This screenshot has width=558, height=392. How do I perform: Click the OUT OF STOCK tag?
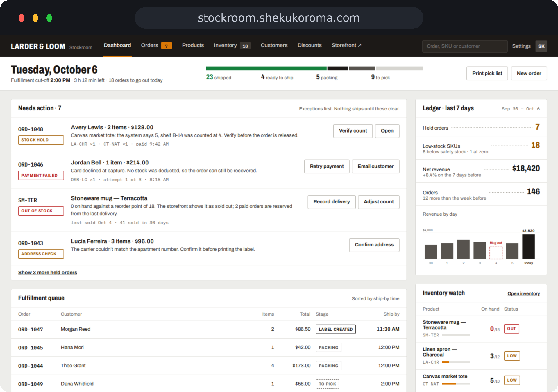(x=41, y=211)
